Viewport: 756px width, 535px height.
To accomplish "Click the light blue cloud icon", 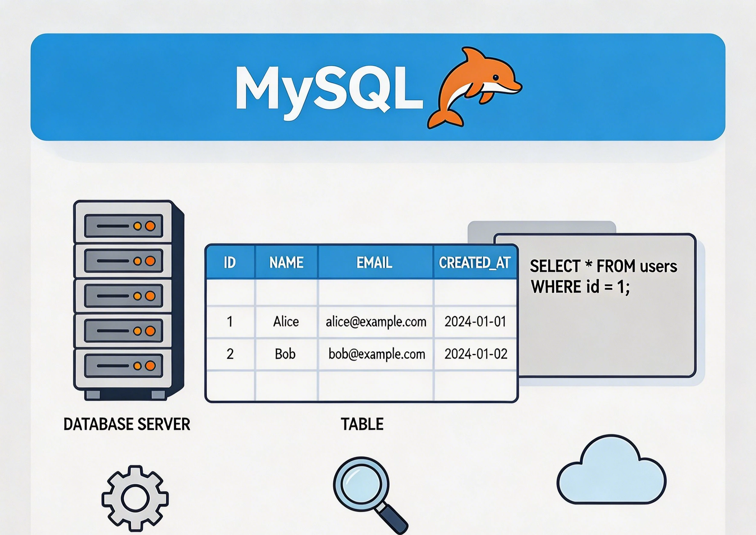I will [x=611, y=469].
